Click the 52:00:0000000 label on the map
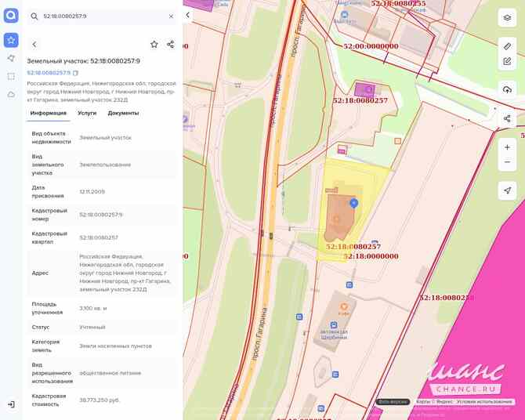Viewport: 525px width, 420px height. (371, 46)
